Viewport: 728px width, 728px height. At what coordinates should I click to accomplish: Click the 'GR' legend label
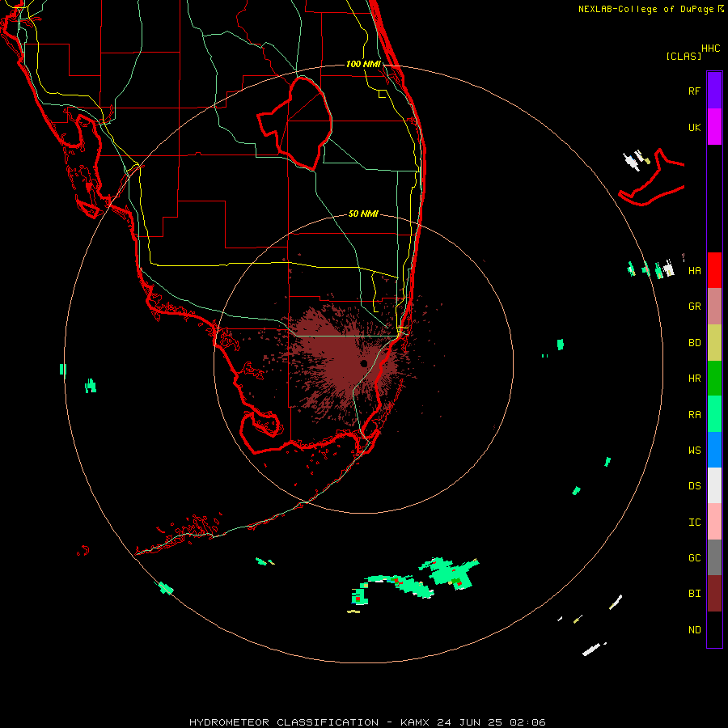tap(694, 307)
